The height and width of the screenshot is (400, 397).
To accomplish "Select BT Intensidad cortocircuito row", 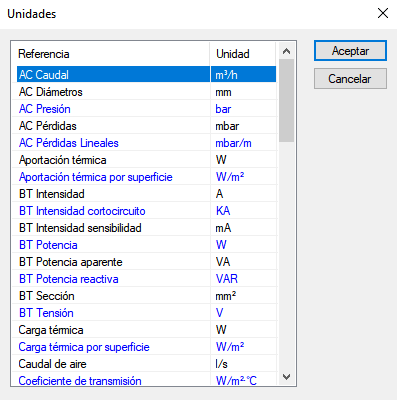I will click(x=144, y=210).
